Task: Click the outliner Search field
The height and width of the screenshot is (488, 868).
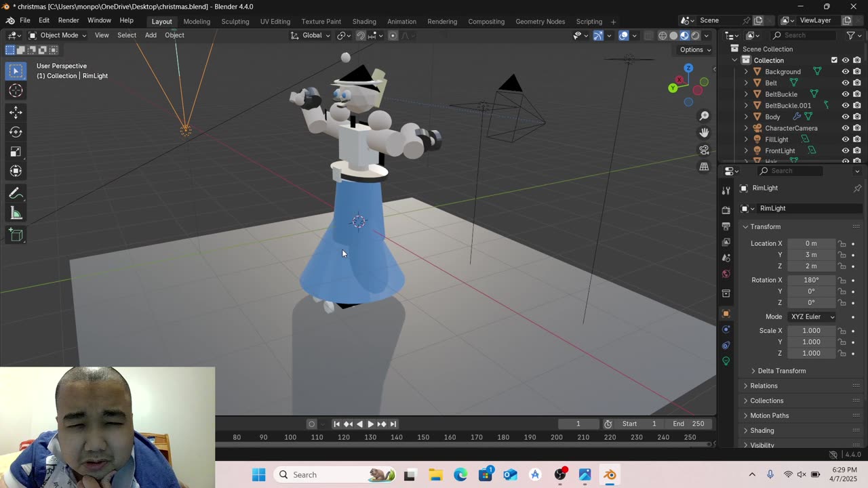Action: (804, 35)
